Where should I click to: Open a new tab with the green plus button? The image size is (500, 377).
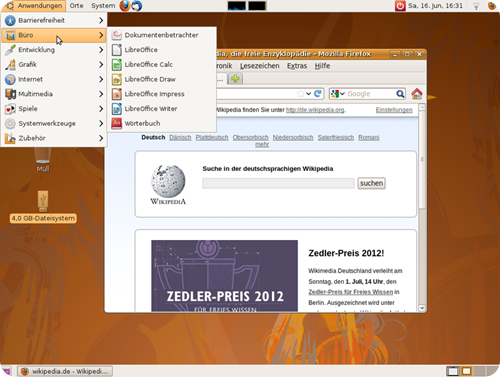click(235, 79)
